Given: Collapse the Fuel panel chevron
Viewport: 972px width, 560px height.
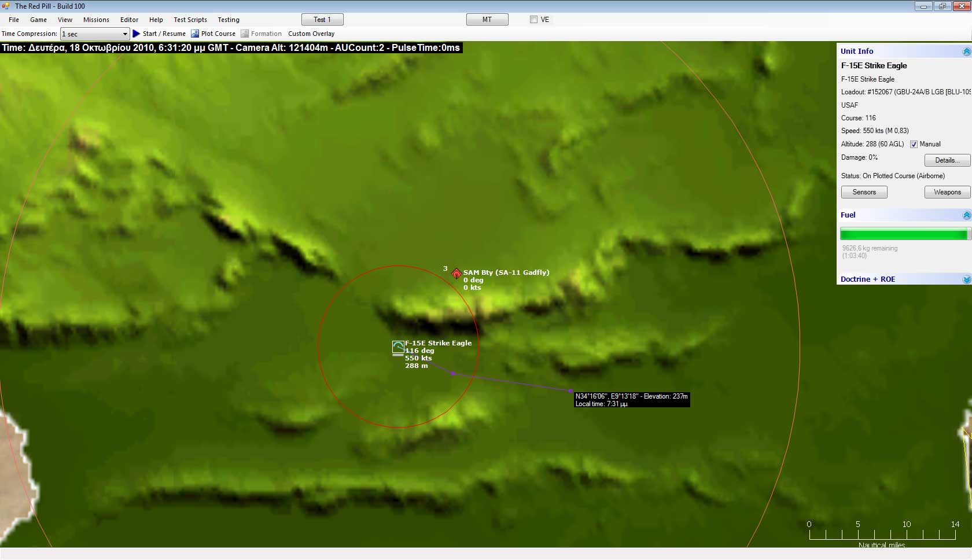Looking at the screenshot, I should pyautogui.click(x=966, y=215).
